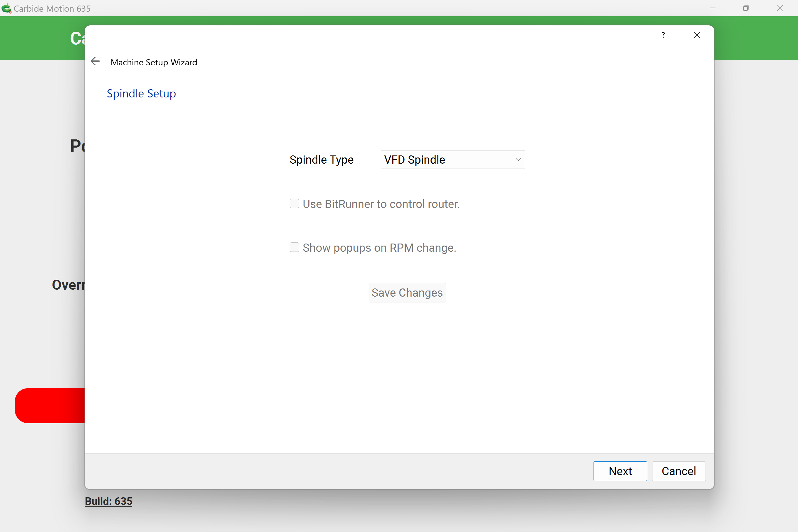Close the Carbide Motion 635 window
This screenshot has width=798, height=532.
coord(780,8)
